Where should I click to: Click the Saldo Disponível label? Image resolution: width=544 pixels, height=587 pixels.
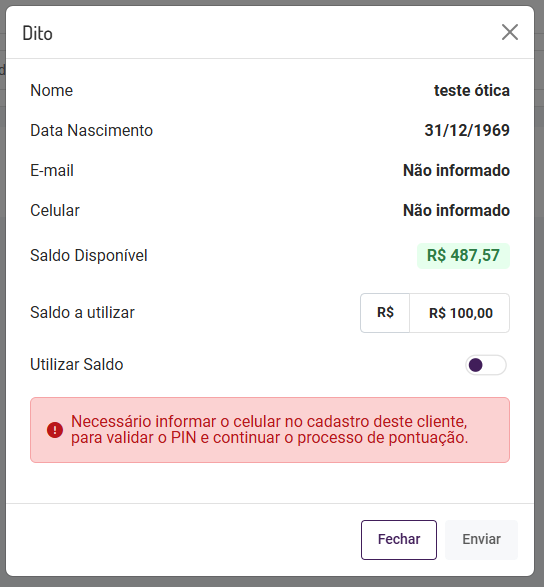pyautogui.click(x=89, y=256)
